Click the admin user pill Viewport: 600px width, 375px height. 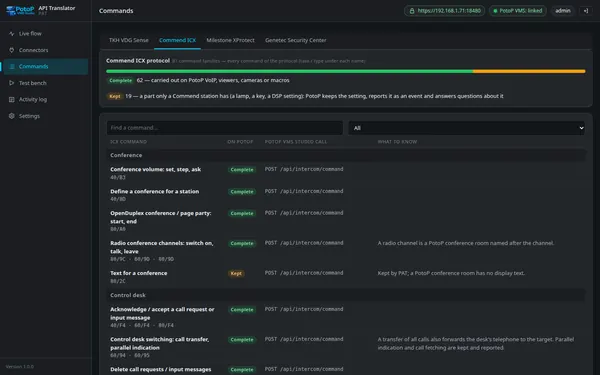[563, 11]
